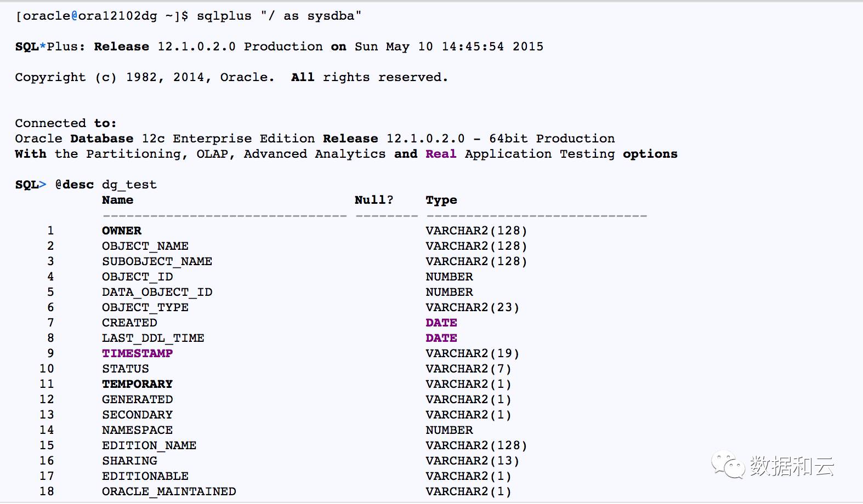Select column name STATUS
The width and height of the screenshot is (863, 504).
(126, 369)
